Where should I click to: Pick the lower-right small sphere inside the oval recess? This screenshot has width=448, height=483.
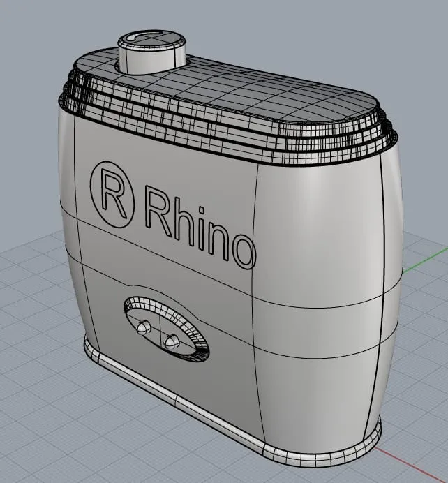pyautogui.click(x=172, y=341)
